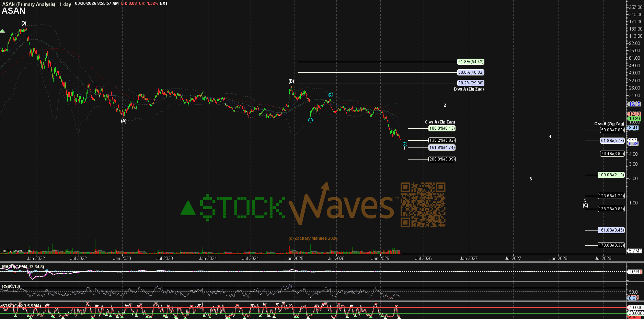The width and height of the screenshot is (644, 319).
Task: Click the StockWaves QR code
Action: pyautogui.click(x=423, y=205)
